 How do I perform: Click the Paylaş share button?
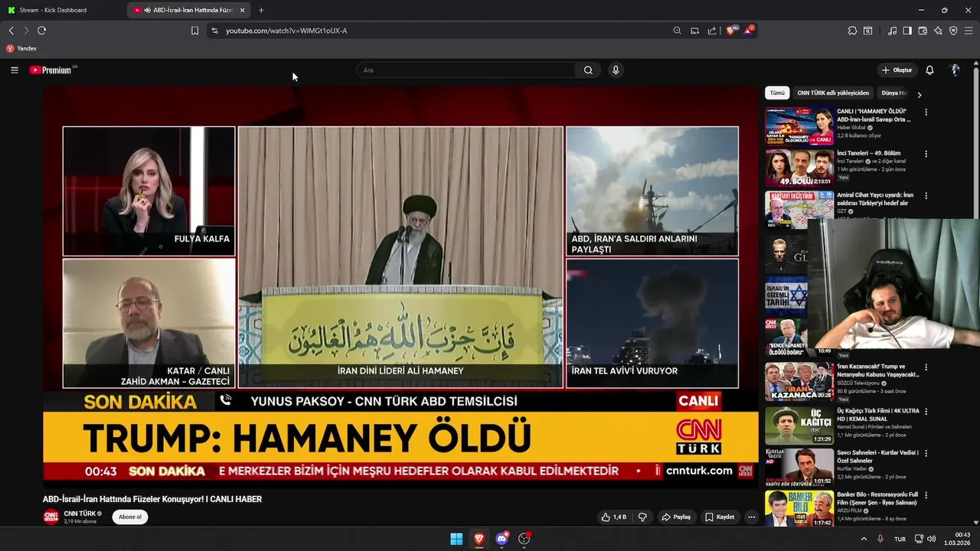point(676,517)
